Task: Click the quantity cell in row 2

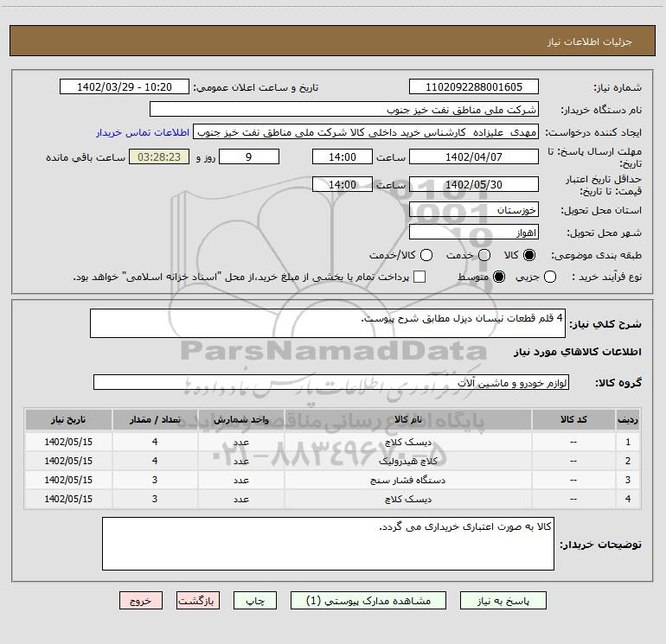Action: [x=155, y=461]
